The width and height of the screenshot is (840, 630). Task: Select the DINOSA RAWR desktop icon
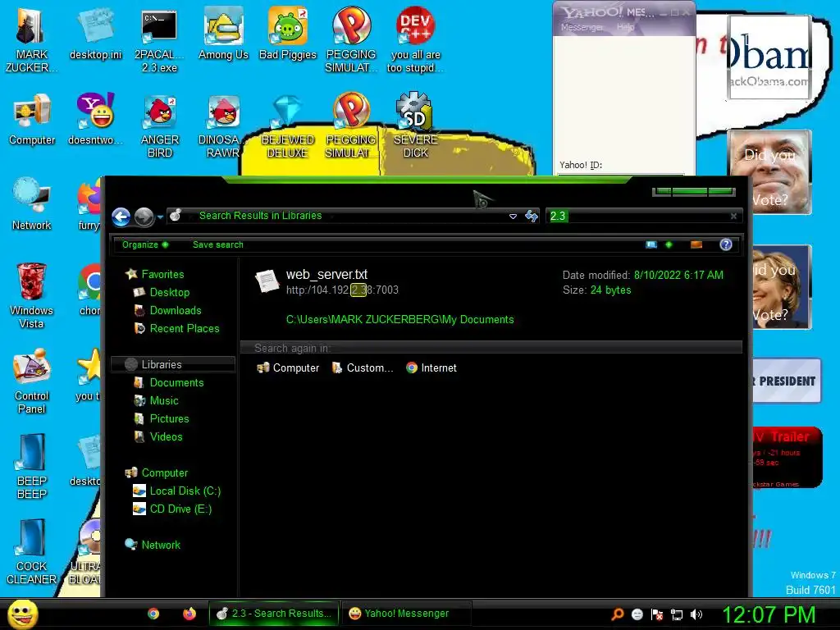click(x=223, y=126)
